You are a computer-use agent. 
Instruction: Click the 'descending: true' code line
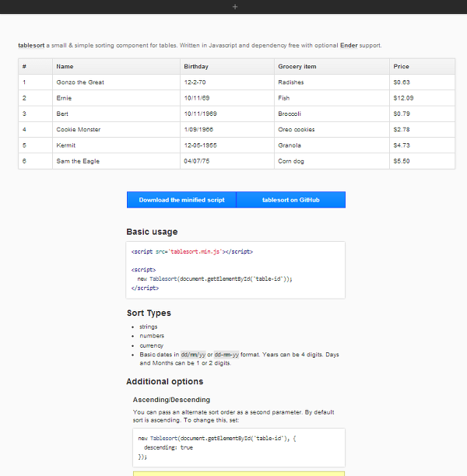click(x=168, y=447)
